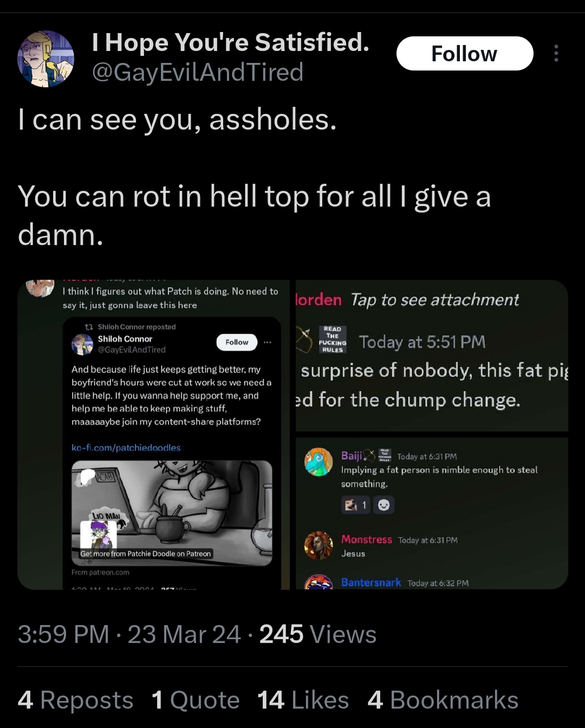Viewport: 585px width, 728px height.
Task: Open the right attached Discord screenshot
Action: coord(432,434)
